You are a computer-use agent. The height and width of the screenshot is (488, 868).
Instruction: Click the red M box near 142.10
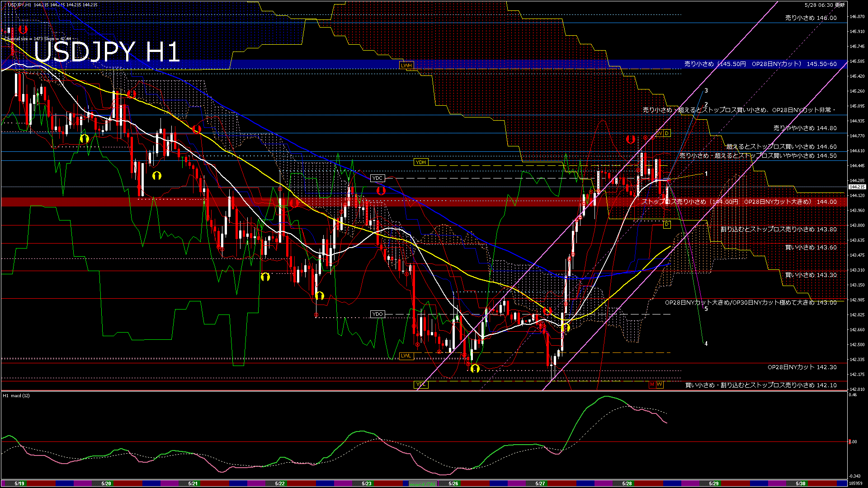point(652,385)
